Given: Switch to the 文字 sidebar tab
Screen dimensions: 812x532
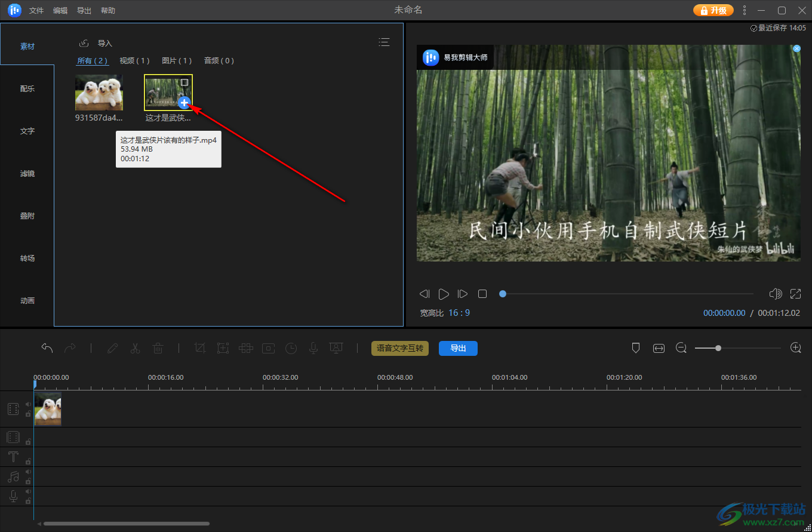Looking at the screenshot, I should point(27,131).
